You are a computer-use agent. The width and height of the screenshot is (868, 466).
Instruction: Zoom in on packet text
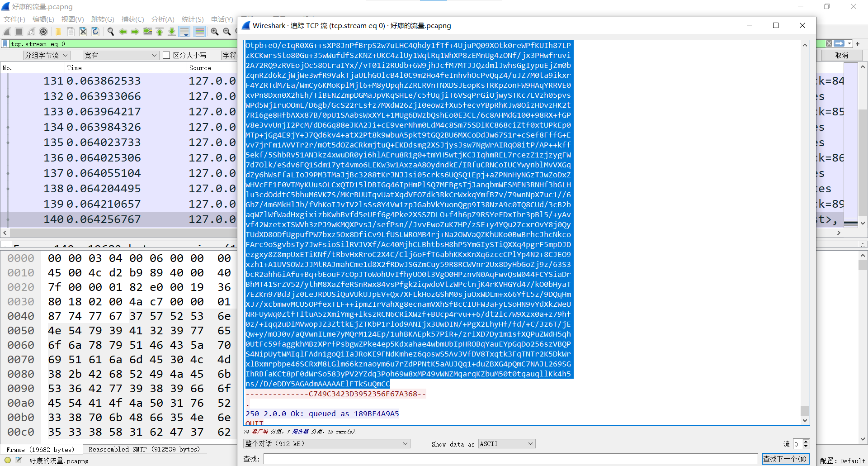(215, 32)
